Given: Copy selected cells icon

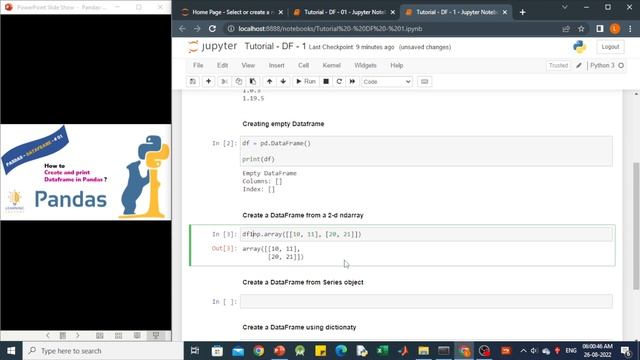Looking at the screenshot, I should 238,82.
